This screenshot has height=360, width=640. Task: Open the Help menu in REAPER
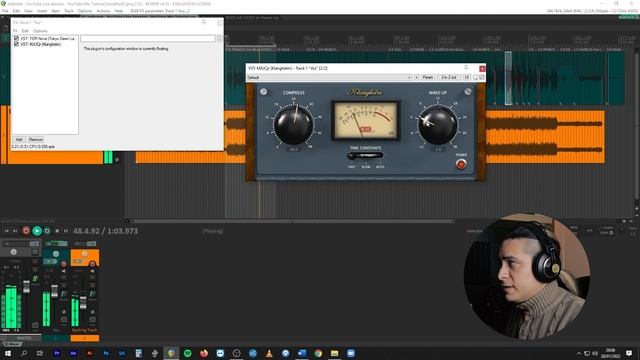click(118, 11)
